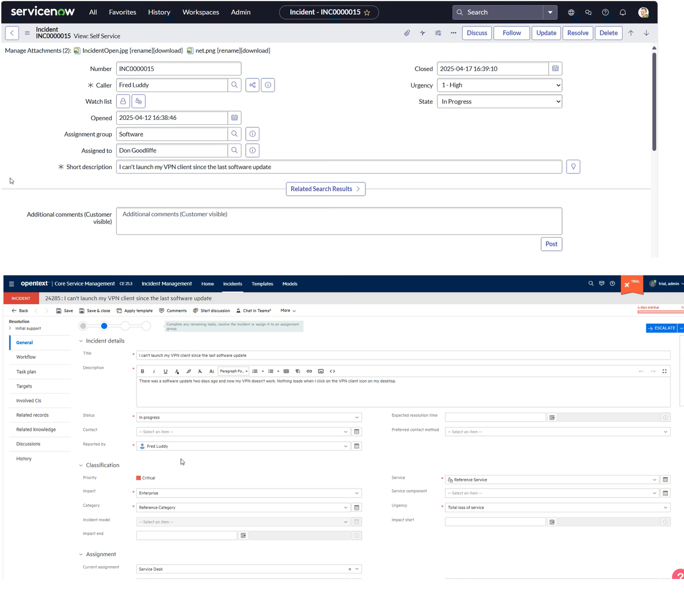Click the ServiceNow form vertical scrollbar
684x616 pixels.
coord(654,101)
